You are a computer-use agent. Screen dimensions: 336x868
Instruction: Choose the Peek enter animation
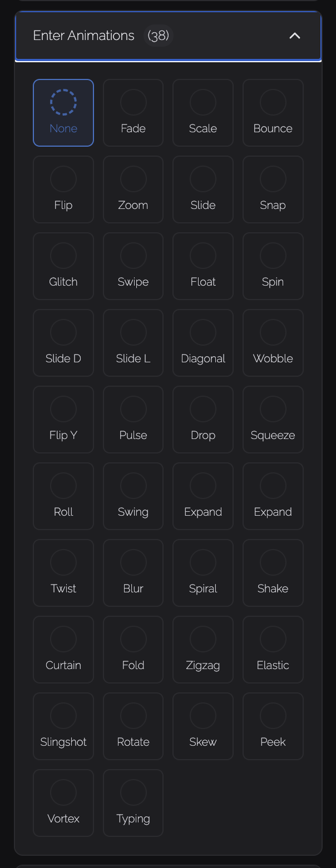tap(273, 726)
